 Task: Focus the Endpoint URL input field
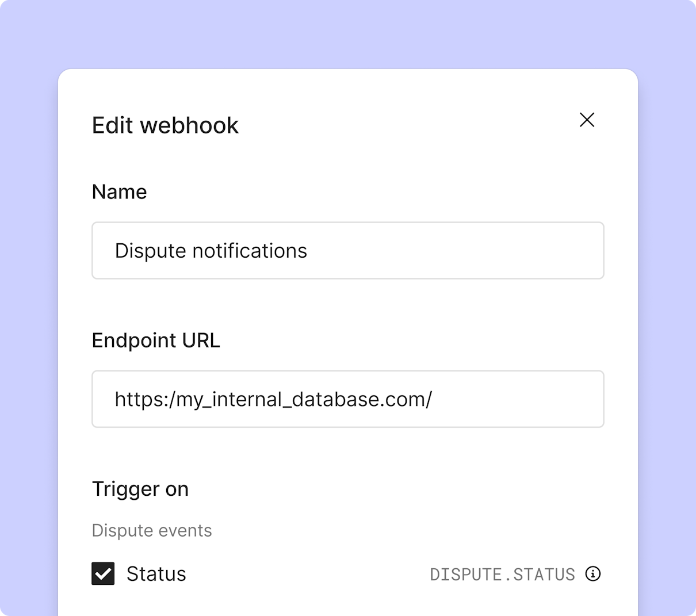[348, 399]
